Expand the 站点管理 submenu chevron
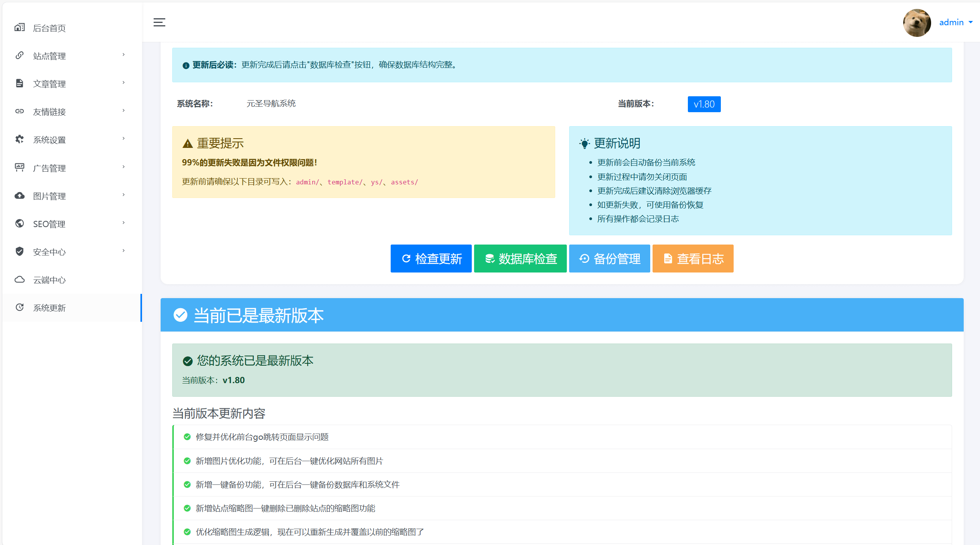 [x=123, y=55]
